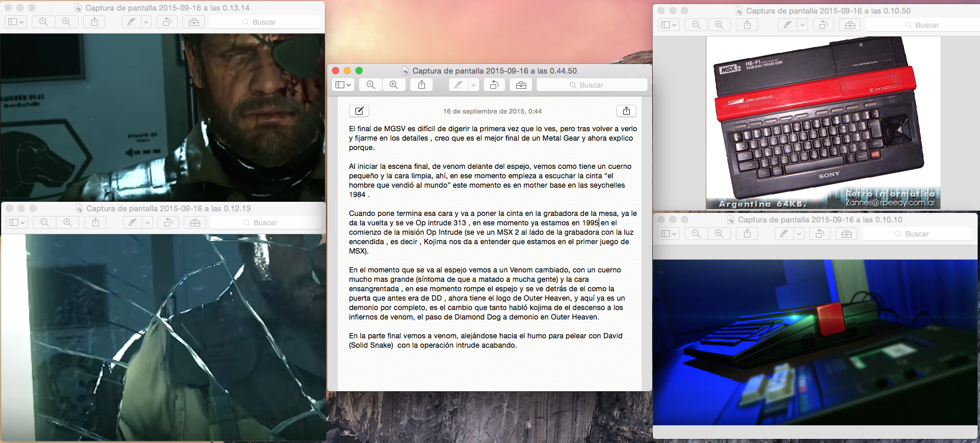Open Markup toolbox in 0.12.13 window

coord(195,222)
